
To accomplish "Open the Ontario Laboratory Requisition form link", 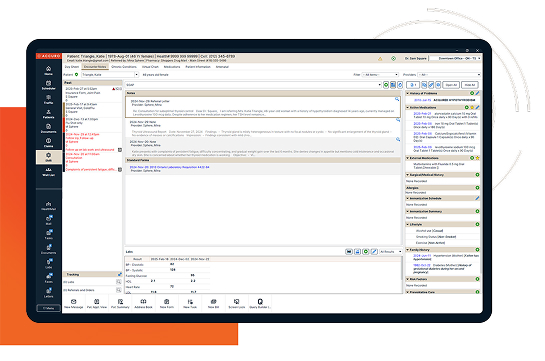I will point(169,167).
